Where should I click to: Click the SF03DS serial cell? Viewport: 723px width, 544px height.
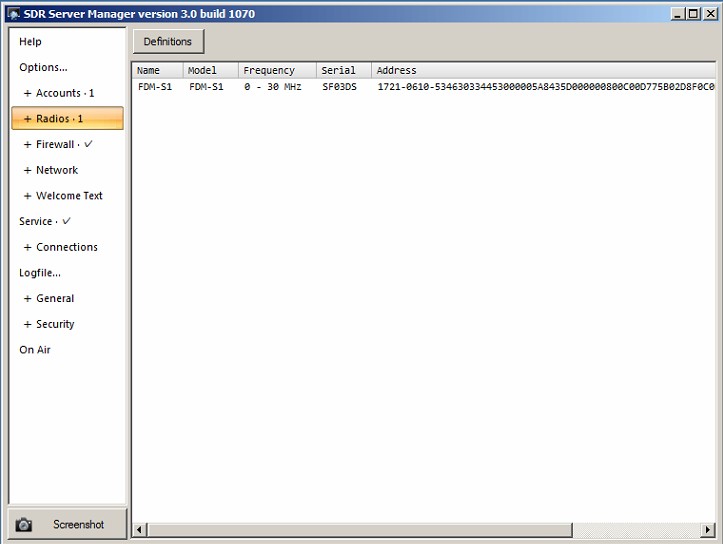pyautogui.click(x=339, y=87)
